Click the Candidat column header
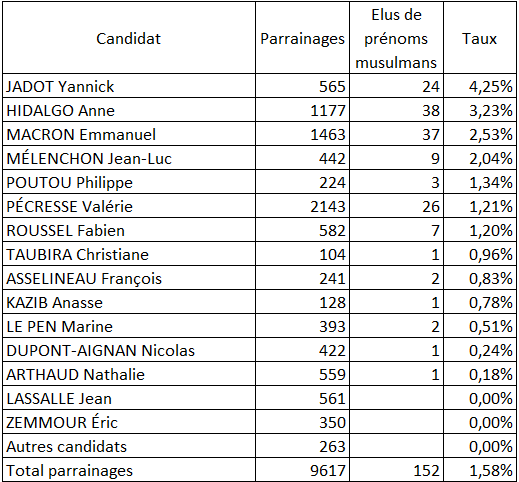519x482 pixels. tap(129, 38)
